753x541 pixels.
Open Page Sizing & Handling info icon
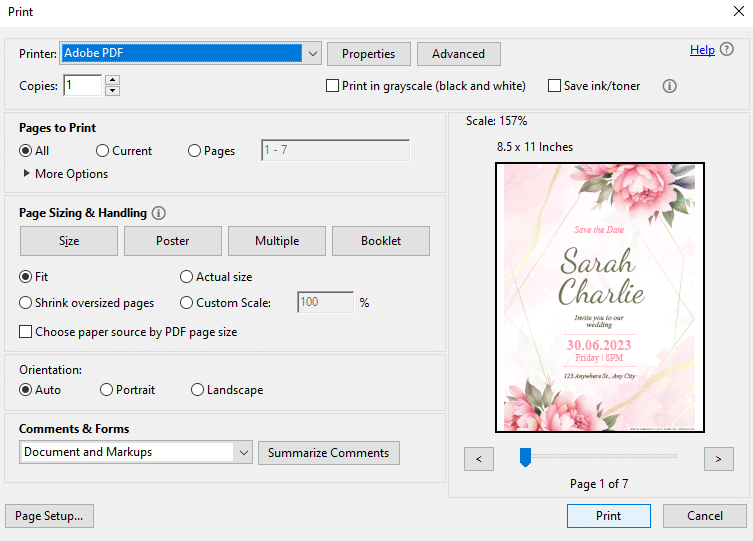coord(158,213)
